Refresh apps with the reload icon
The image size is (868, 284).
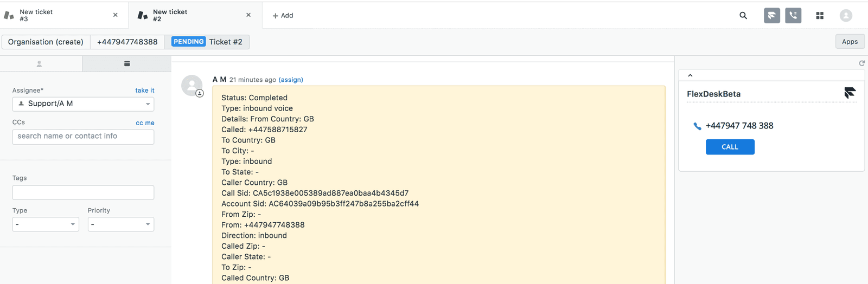(x=861, y=63)
